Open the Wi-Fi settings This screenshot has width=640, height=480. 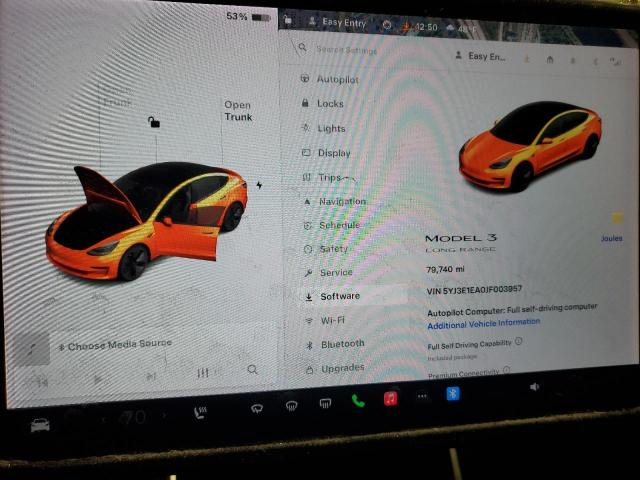coord(325,320)
